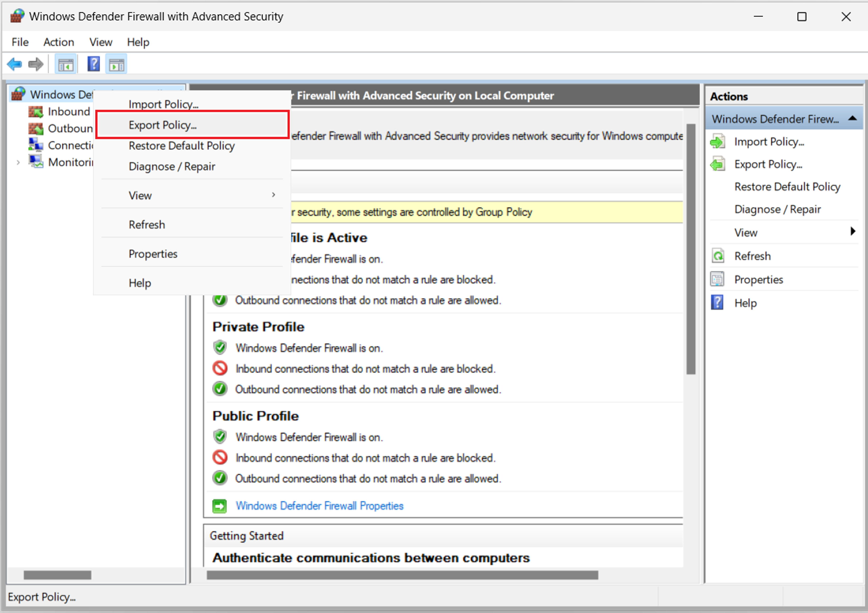This screenshot has height=613, width=868.
Task: Click Restore Default Policy in the Actions pane
Action: [787, 187]
